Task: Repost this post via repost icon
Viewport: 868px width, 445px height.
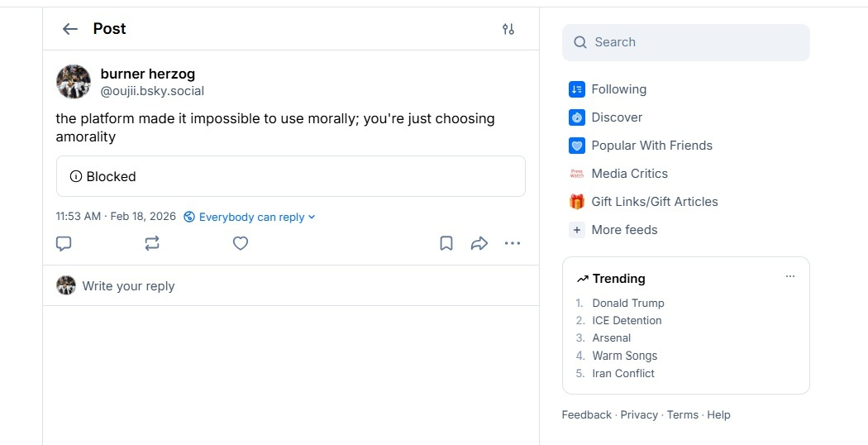Action: [152, 243]
